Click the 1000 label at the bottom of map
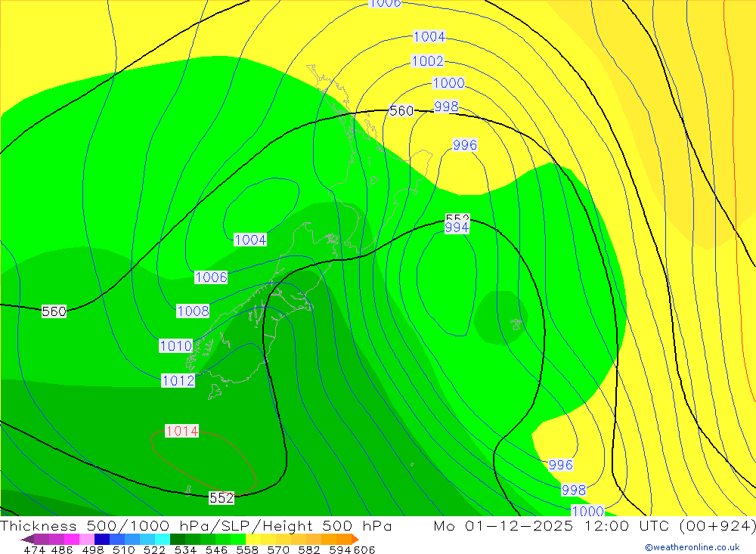 (587, 511)
